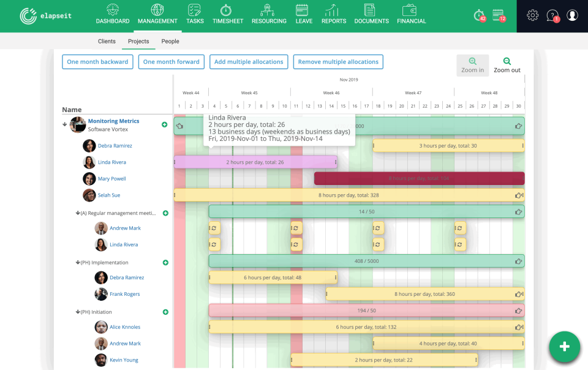Screen dimensions: 588x370
Task: Switch to the Clients tab
Action: pos(107,41)
